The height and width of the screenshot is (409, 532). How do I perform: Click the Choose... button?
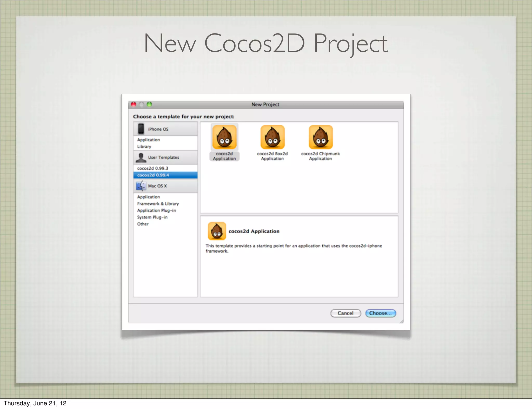(381, 313)
